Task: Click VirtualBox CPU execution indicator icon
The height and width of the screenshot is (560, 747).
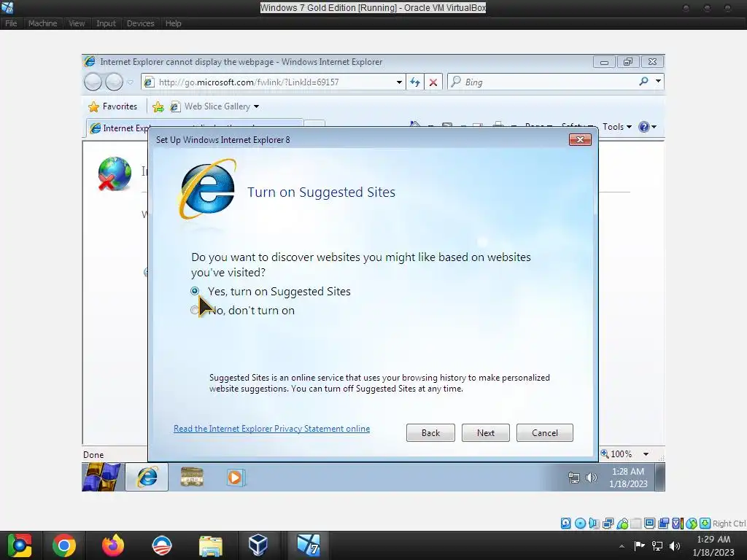Action: click(x=678, y=524)
